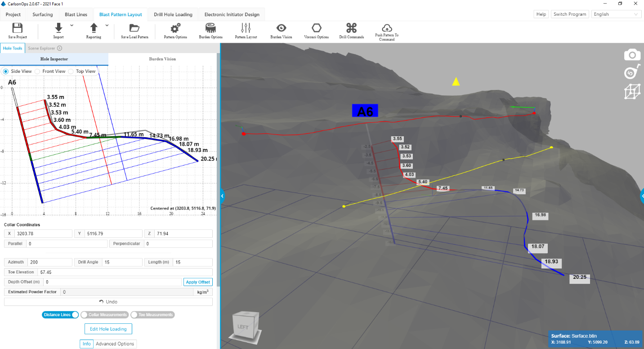Viewport: 644px width, 349px height.
Task: Click the Undo button
Action: click(x=108, y=302)
